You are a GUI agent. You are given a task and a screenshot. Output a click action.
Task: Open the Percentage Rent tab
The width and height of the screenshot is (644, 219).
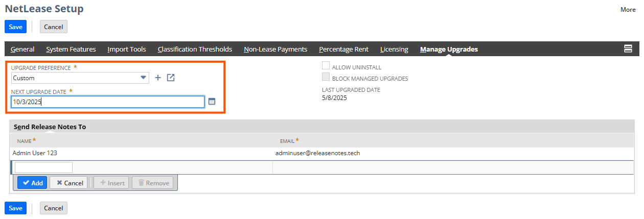point(343,49)
